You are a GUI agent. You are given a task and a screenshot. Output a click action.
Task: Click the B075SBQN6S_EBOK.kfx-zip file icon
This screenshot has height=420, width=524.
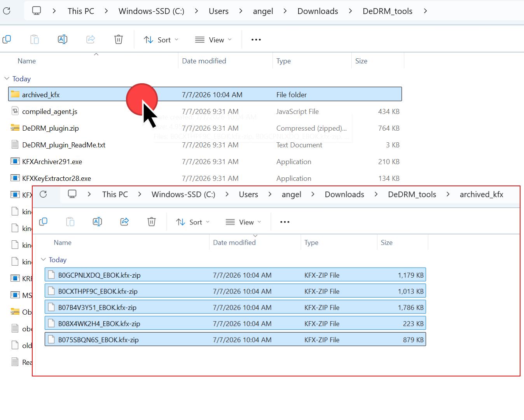tap(51, 339)
